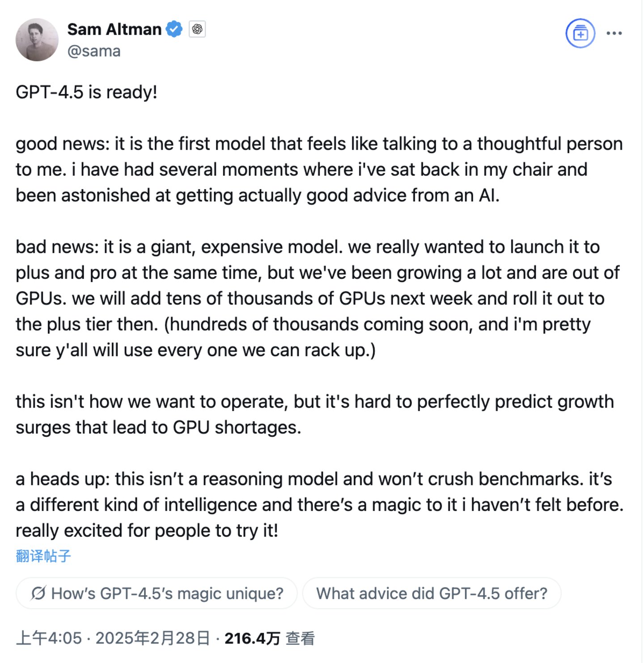Click the "GPT-4.5 is ready!" opening line

pos(87,92)
